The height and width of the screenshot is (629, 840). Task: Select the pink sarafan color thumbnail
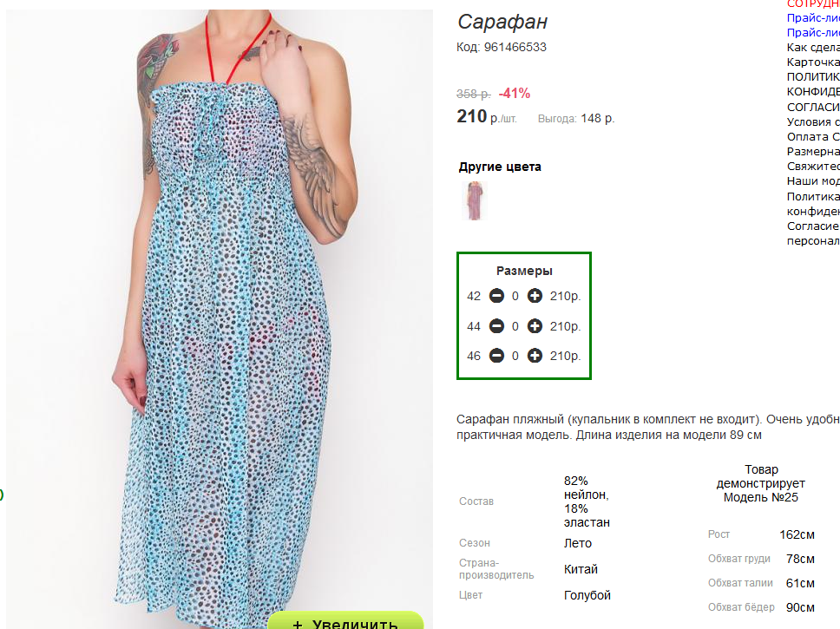[474, 201]
